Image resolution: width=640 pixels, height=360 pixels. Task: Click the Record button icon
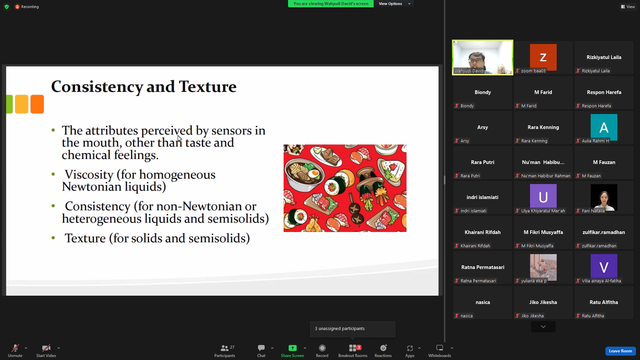pos(322,348)
